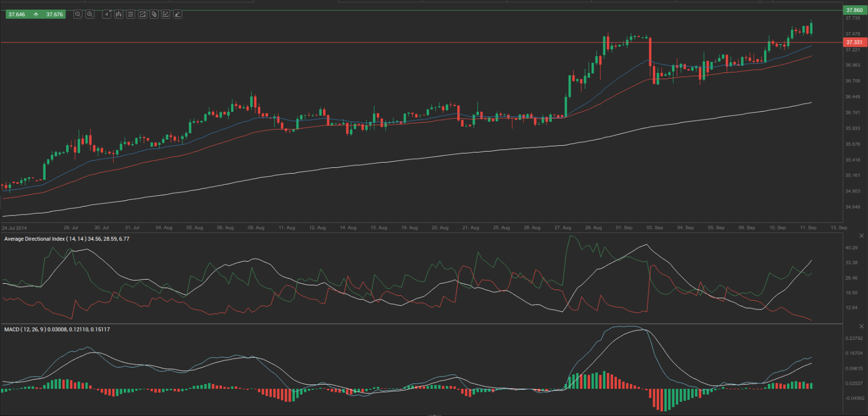Click the 03. Sep date on time axis
This screenshot has height=416, width=868.
(655, 228)
